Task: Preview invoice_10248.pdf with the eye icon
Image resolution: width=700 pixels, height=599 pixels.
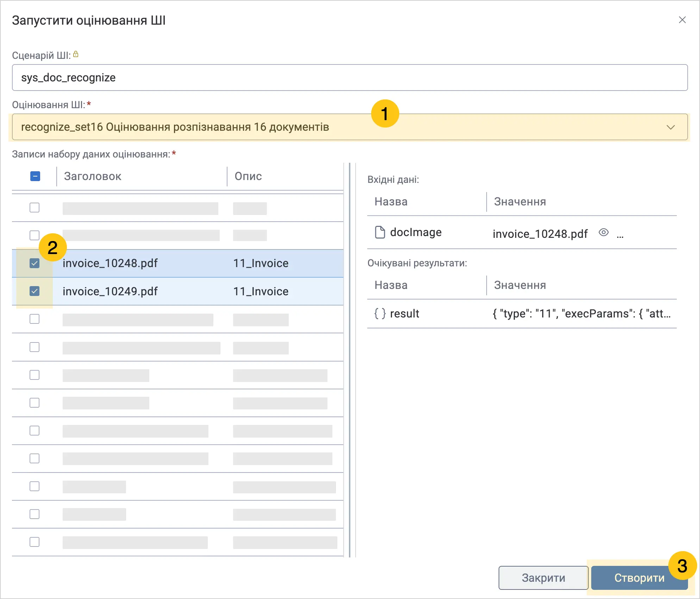Action: [604, 233]
